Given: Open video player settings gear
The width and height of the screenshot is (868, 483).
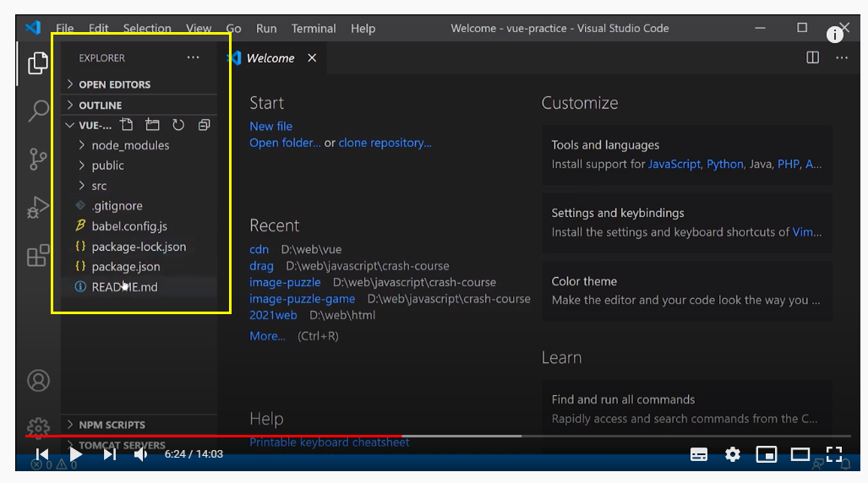Looking at the screenshot, I should click(x=733, y=455).
